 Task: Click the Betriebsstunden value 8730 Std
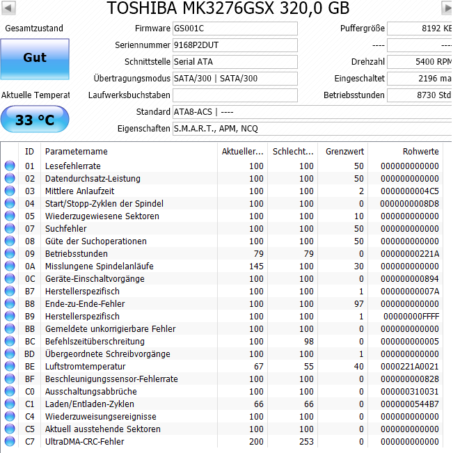(420, 95)
